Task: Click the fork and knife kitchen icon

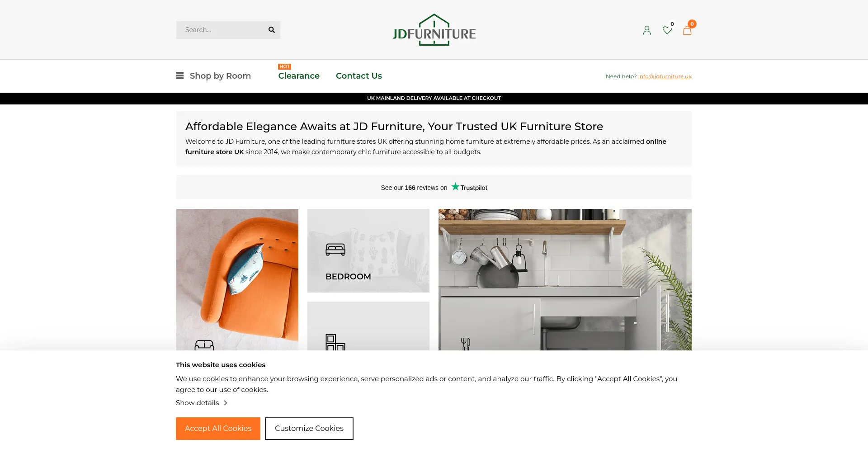Action: pos(466,344)
